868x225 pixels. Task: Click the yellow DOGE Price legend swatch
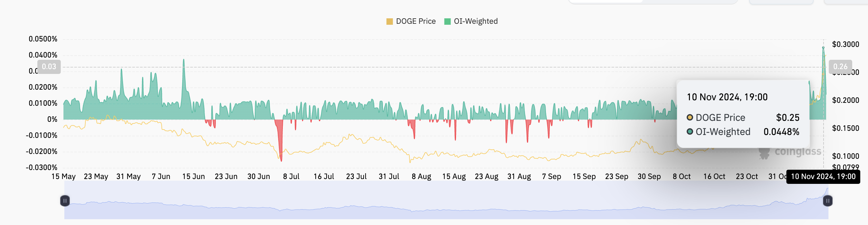pos(390,21)
